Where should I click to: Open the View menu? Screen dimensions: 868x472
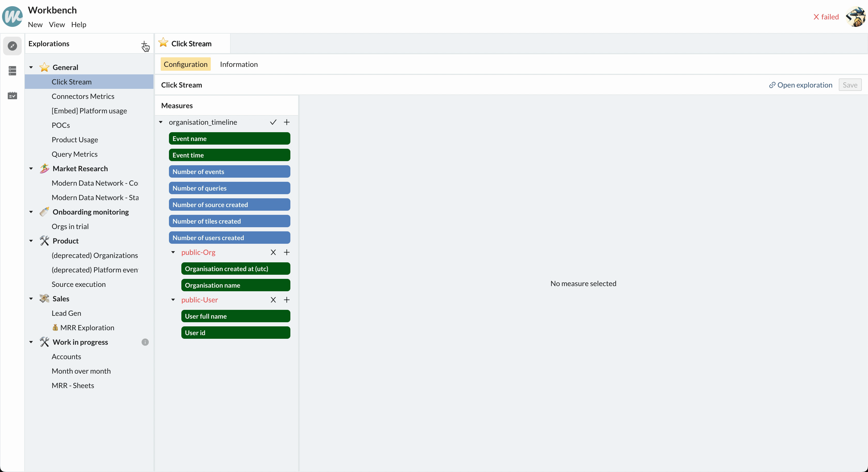pos(57,25)
